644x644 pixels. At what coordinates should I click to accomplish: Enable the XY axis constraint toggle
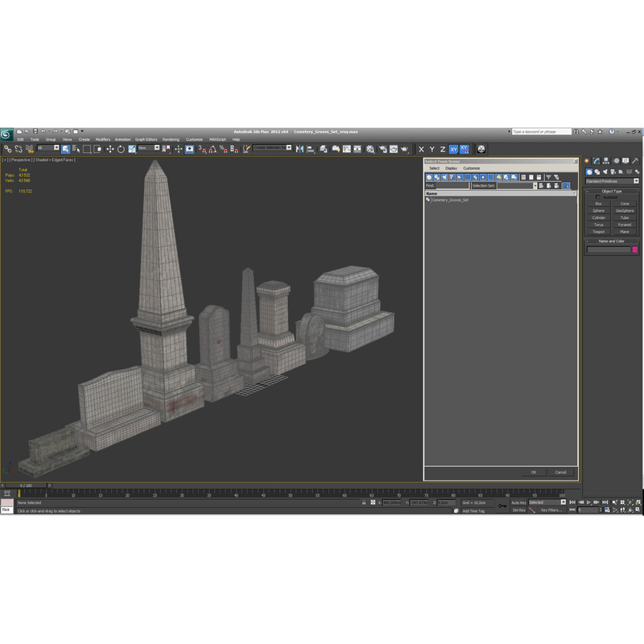coord(454,149)
